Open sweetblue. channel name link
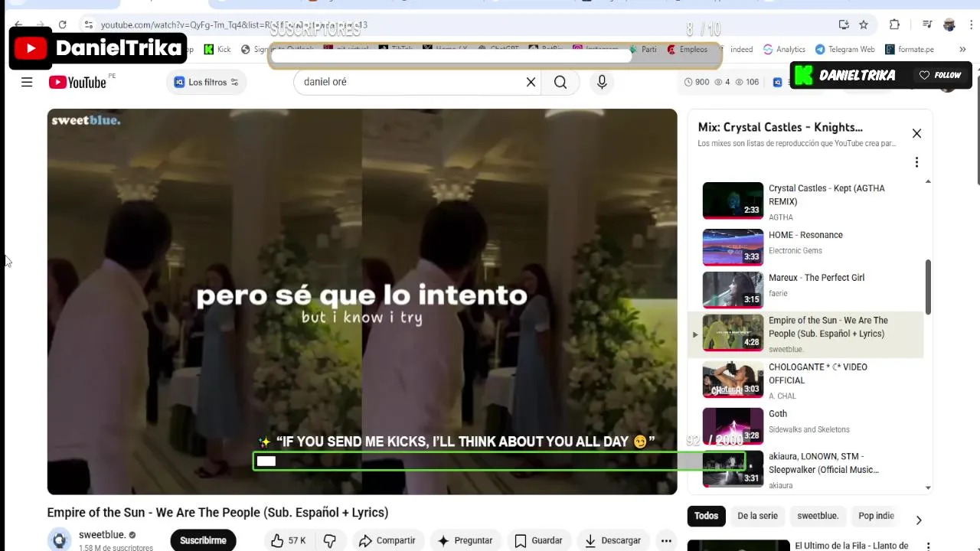Screen dimensions: 980x551 pyautogui.click(x=102, y=535)
